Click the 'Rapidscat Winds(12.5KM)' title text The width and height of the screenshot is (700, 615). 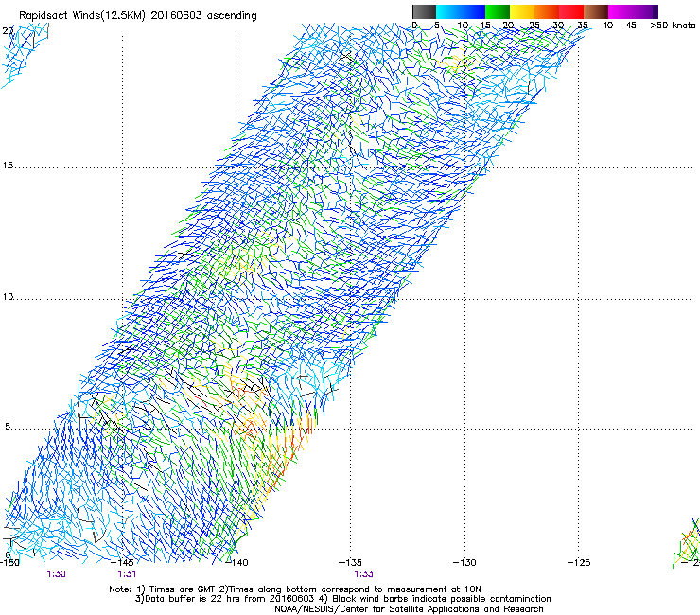(82, 16)
